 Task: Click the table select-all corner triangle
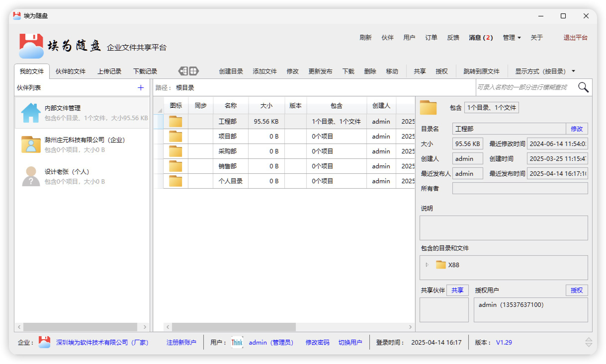[160, 110]
